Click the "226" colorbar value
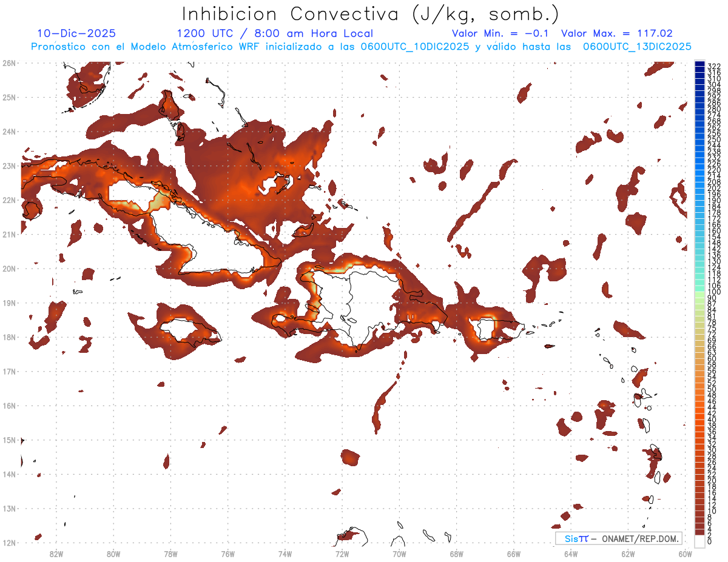The height and width of the screenshot is (562, 728). (x=714, y=164)
